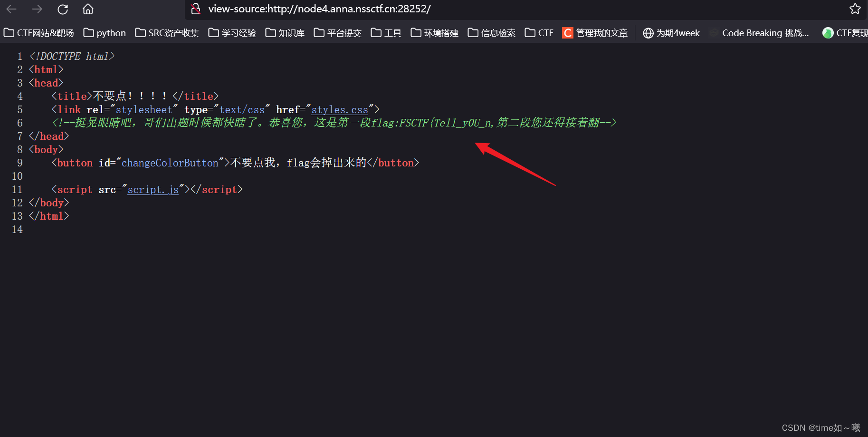Click the text/css type value
This screenshot has height=437, width=868.
point(242,110)
